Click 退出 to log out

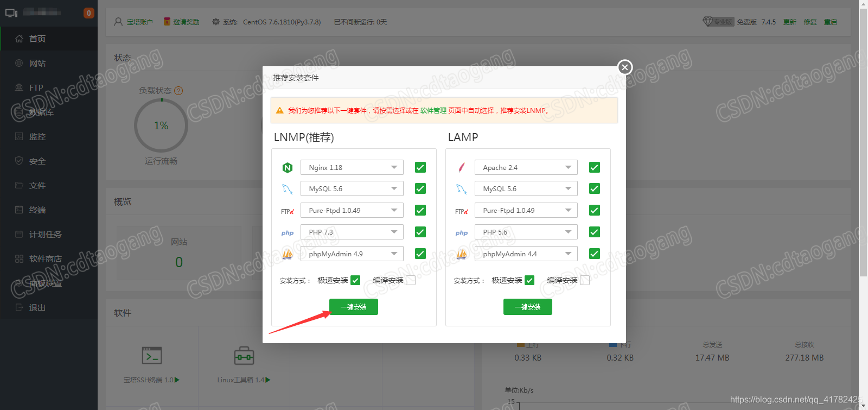tap(49, 307)
